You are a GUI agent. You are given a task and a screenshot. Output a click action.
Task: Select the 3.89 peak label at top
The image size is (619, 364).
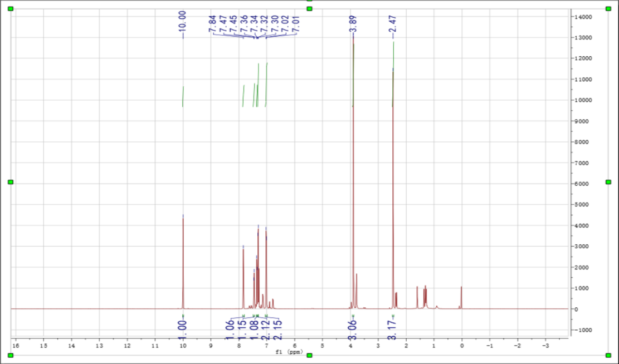[353, 24]
